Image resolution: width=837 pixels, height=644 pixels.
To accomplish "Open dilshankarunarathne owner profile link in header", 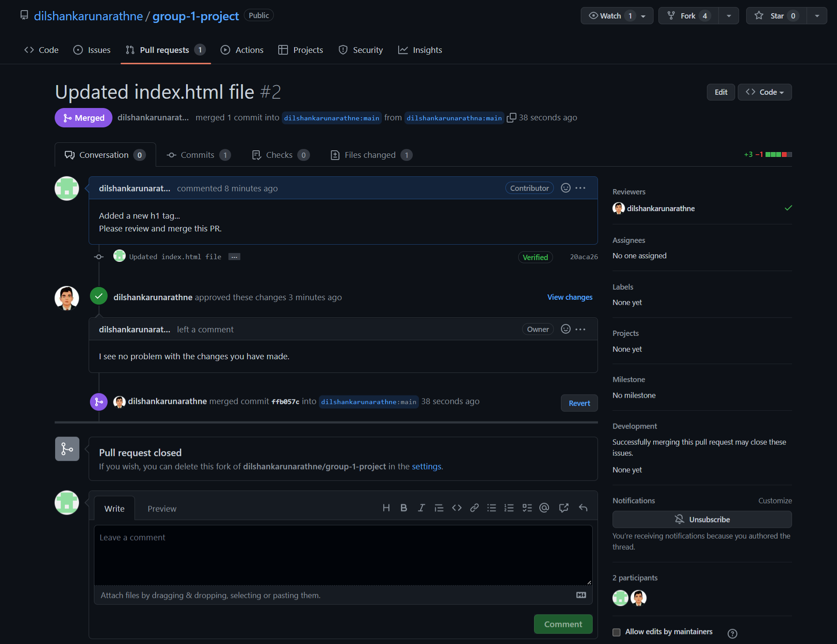I will click(88, 16).
